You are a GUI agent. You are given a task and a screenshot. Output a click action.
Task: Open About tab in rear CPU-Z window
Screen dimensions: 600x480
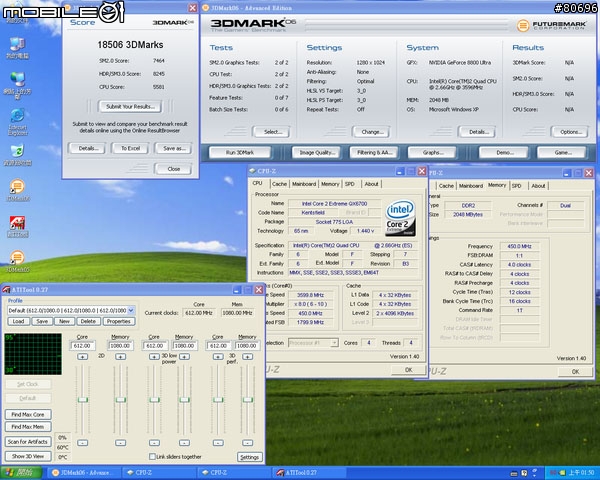[538, 186]
